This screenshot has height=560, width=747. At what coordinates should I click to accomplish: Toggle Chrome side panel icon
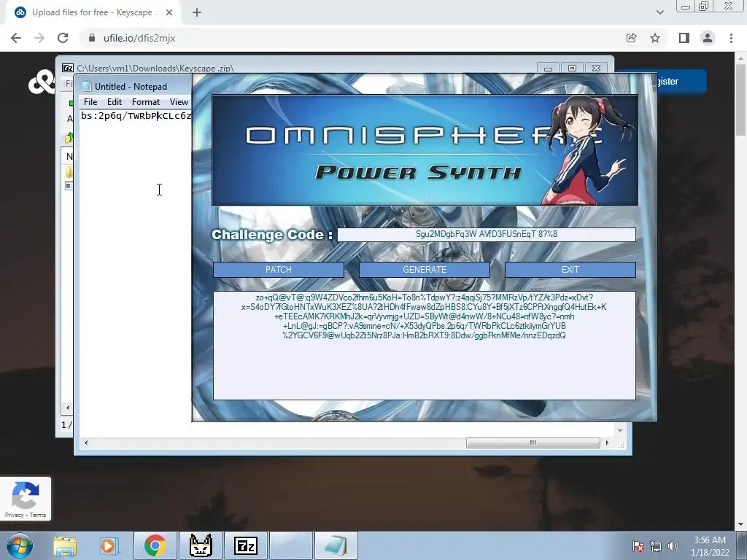point(684,38)
